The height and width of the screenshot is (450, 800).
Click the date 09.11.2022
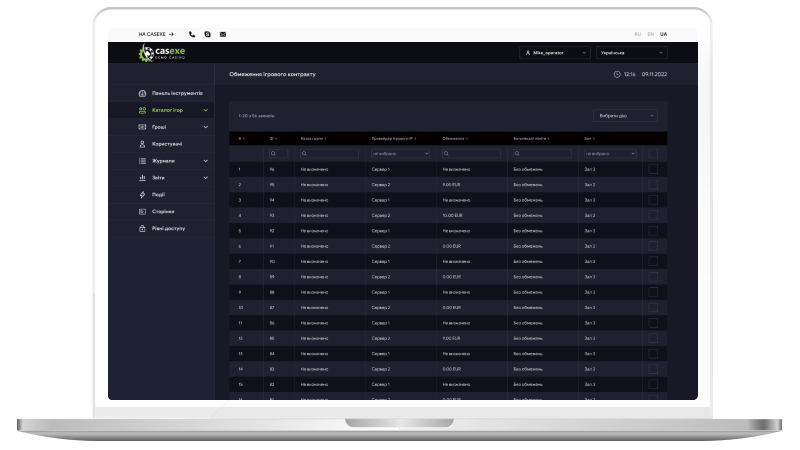pos(655,74)
